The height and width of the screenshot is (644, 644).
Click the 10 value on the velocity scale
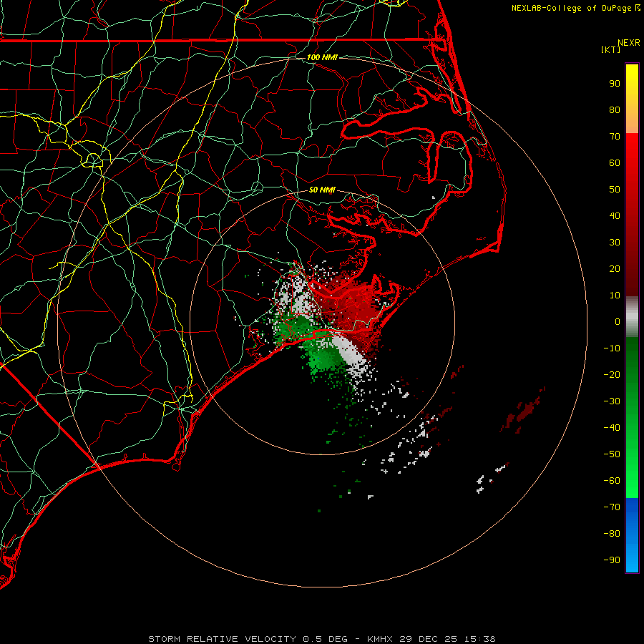pyautogui.click(x=615, y=296)
